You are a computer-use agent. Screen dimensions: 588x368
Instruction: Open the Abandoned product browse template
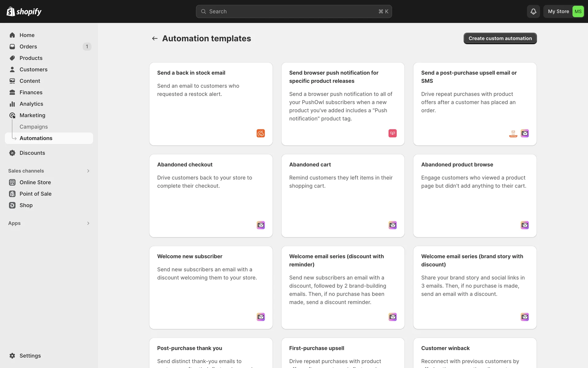(x=474, y=195)
